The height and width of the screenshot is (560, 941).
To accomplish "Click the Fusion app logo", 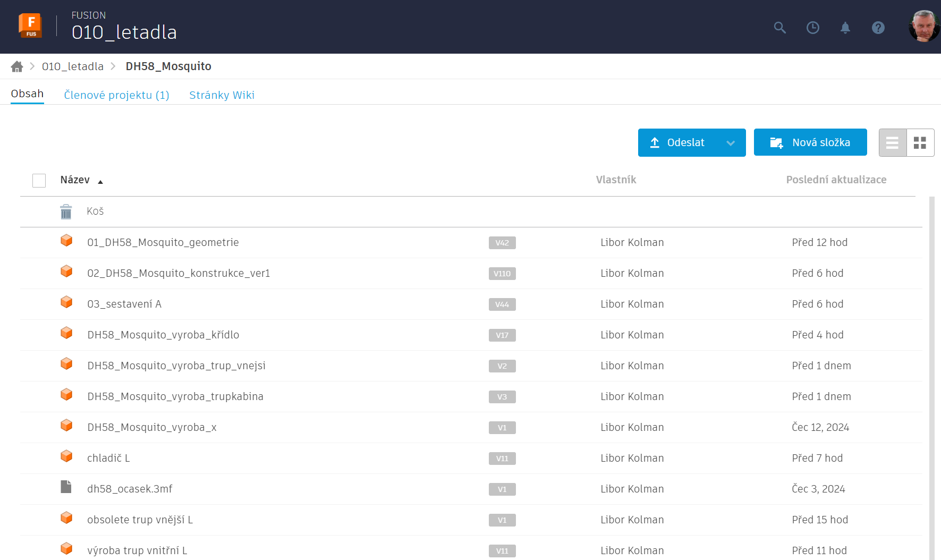I will [x=30, y=26].
